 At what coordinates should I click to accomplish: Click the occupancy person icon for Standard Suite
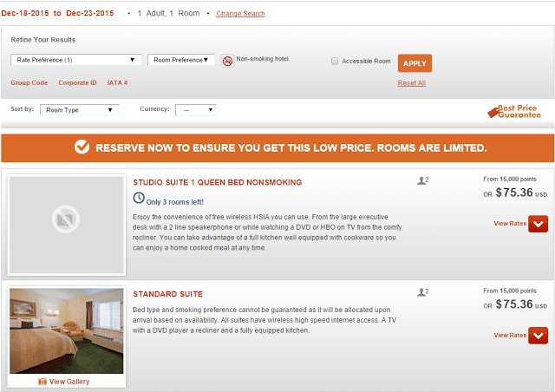click(x=422, y=292)
